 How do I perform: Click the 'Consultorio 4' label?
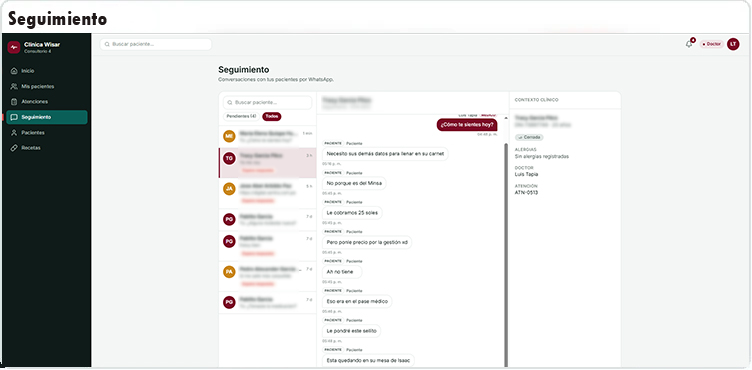pyautogui.click(x=37, y=51)
